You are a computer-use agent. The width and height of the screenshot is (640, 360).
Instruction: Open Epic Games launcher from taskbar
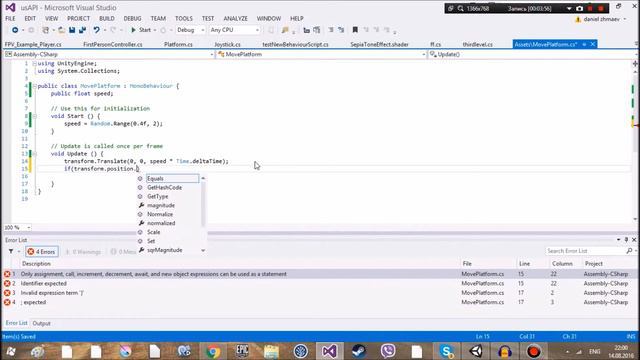point(242,351)
